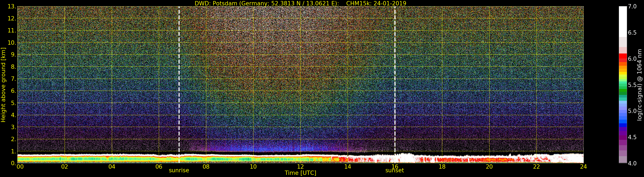Click the height axis tick '7.'
644x177 pixels.
pyautogui.click(x=13, y=79)
